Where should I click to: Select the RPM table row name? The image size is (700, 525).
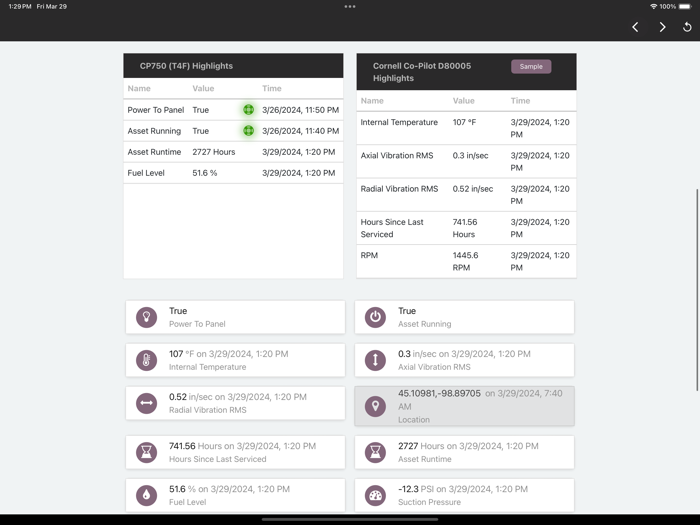(369, 255)
